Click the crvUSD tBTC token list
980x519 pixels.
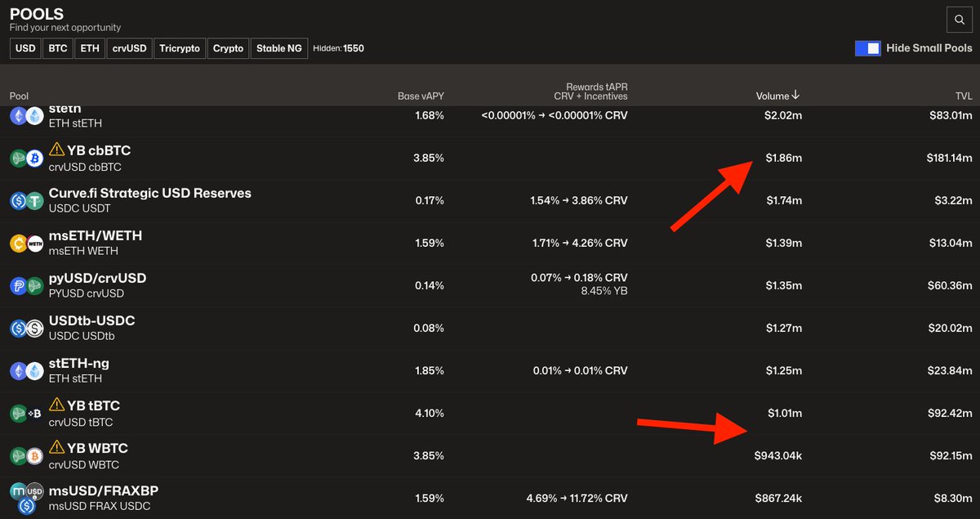(81, 423)
